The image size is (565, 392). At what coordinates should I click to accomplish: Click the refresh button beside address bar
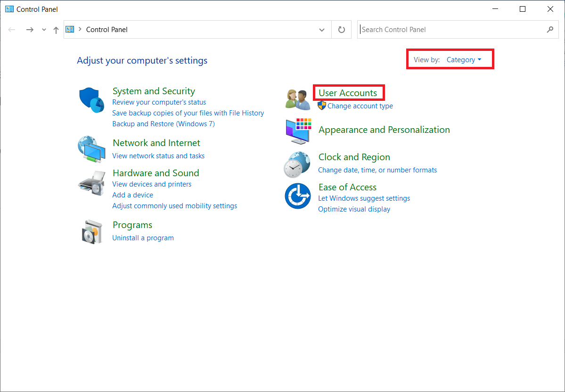tap(342, 30)
